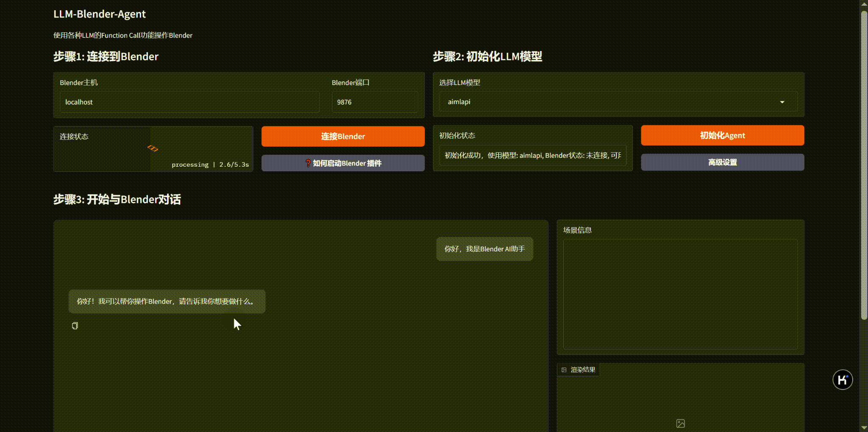Click the Blender主机 label
868x432 pixels.
tap(79, 82)
